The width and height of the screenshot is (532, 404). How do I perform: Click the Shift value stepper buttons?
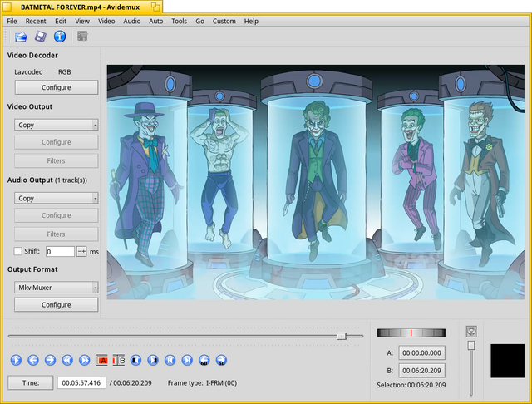coord(81,251)
